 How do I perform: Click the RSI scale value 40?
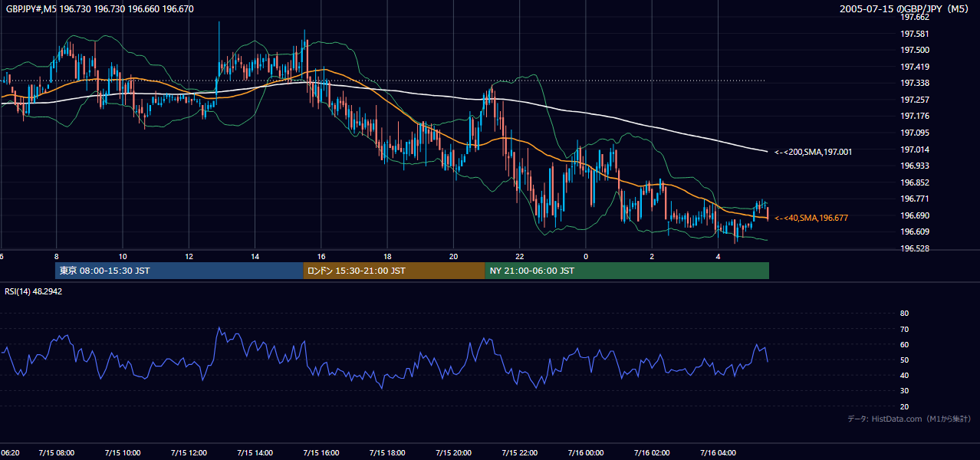point(904,375)
